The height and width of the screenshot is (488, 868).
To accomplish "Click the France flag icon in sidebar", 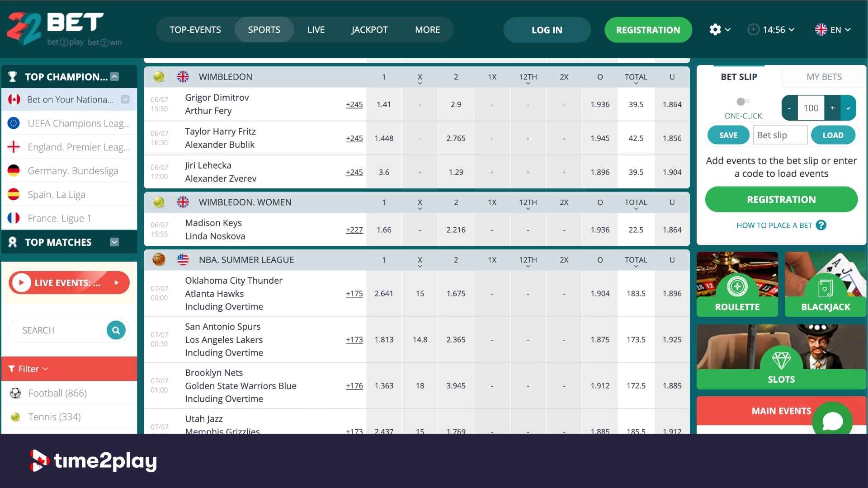I will (x=14, y=218).
